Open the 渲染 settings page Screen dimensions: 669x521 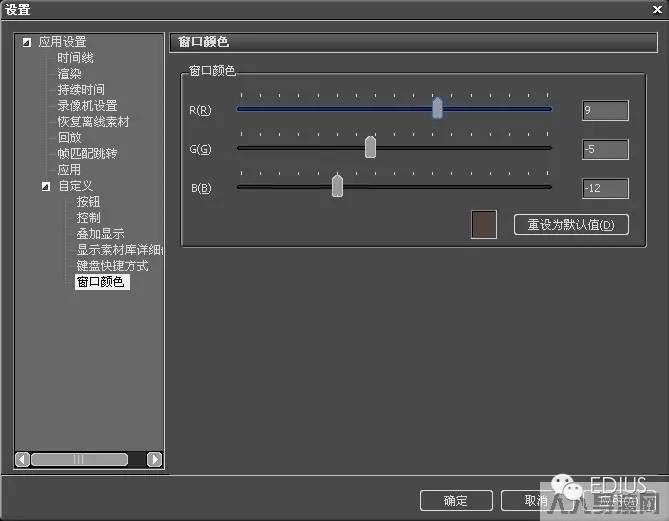[x=69, y=74]
